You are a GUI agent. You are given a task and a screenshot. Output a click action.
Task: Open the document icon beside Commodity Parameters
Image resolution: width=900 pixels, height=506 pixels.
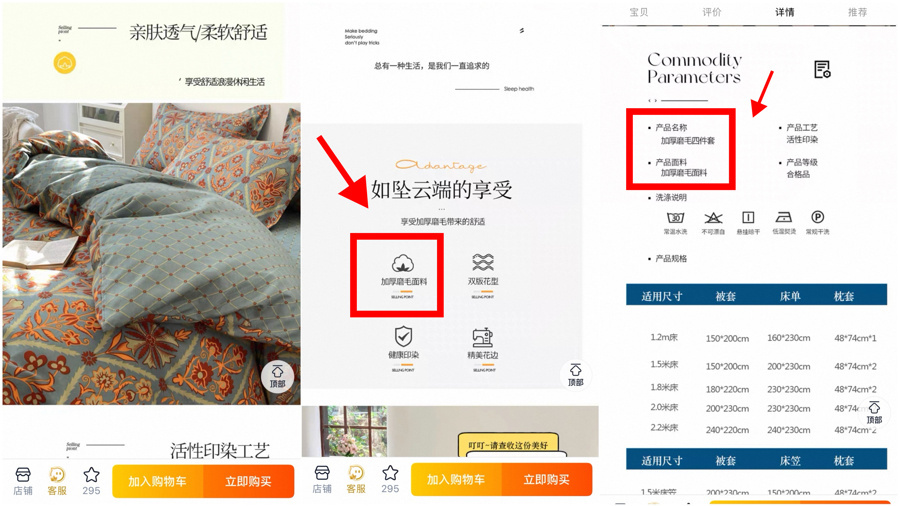[x=822, y=69]
